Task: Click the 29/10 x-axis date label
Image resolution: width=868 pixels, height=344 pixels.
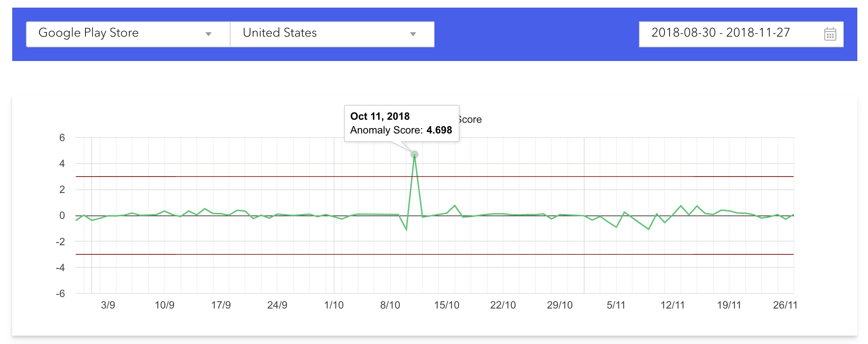Action: [x=560, y=305]
